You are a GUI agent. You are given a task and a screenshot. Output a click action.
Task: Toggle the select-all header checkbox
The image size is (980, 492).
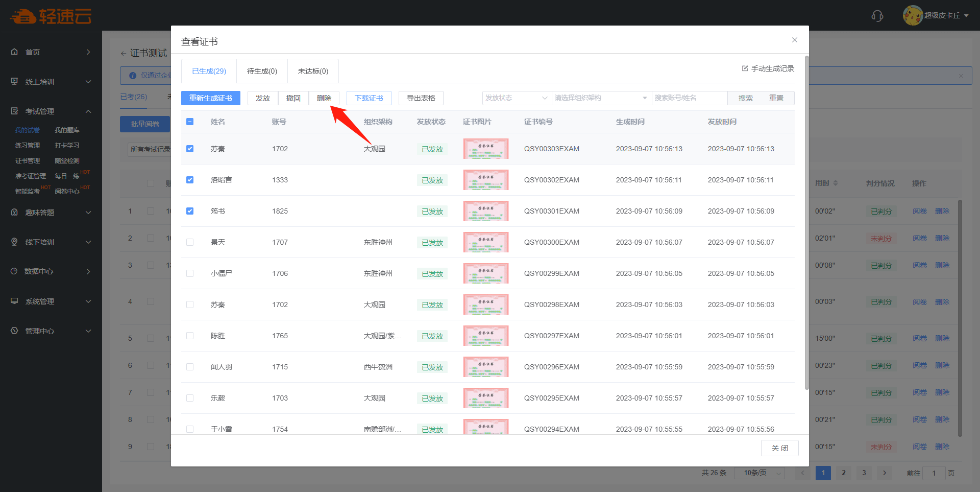point(190,122)
